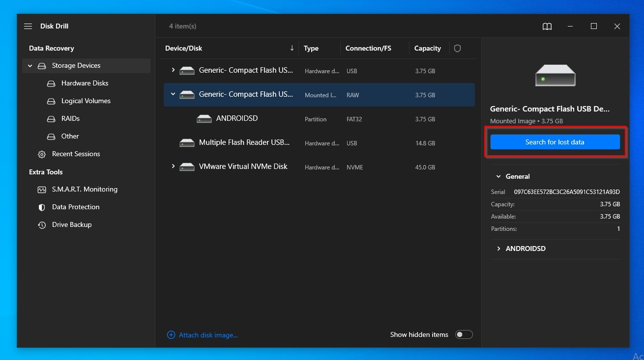This screenshot has width=644, height=360.
Task: Click the first Compact Flash USB disk icon
Action: pos(187,71)
